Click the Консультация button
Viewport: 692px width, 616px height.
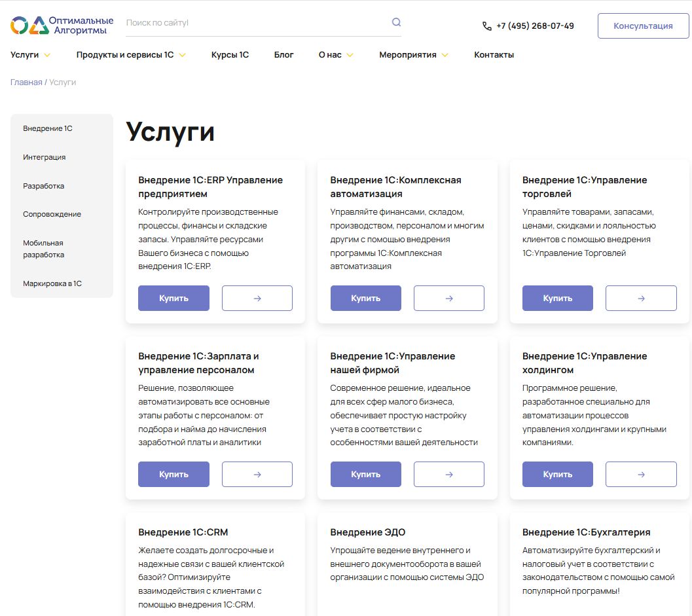tap(643, 26)
